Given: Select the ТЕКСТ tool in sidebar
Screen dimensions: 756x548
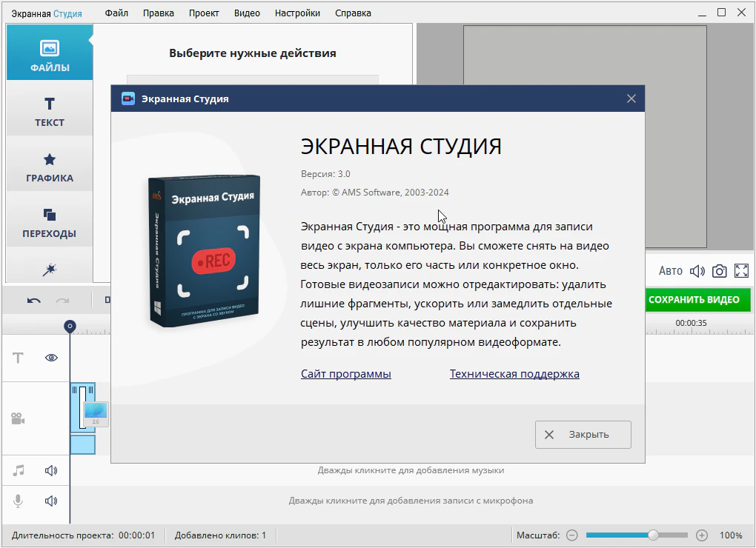Looking at the screenshot, I should pyautogui.click(x=50, y=111).
